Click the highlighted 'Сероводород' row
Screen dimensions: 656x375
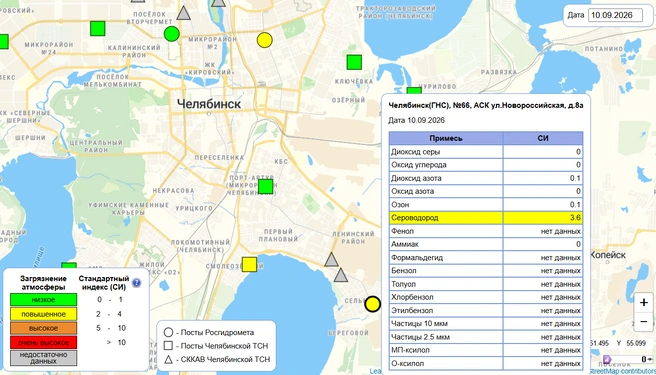point(486,218)
